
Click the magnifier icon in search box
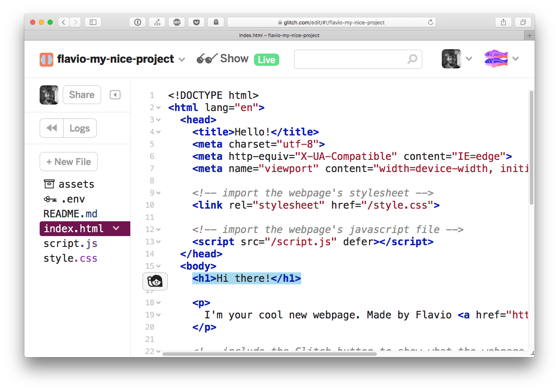click(x=412, y=59)
